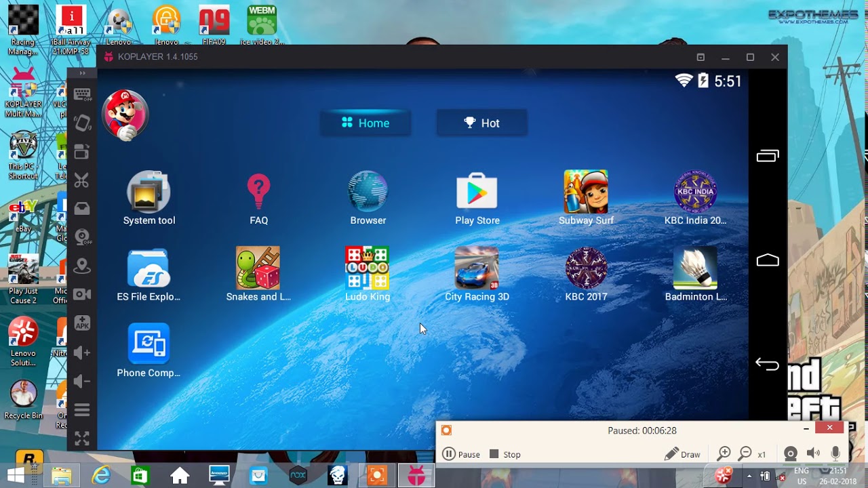Toggle microphone in recorder
Screen dimensions: 868x488
point(835,454)
